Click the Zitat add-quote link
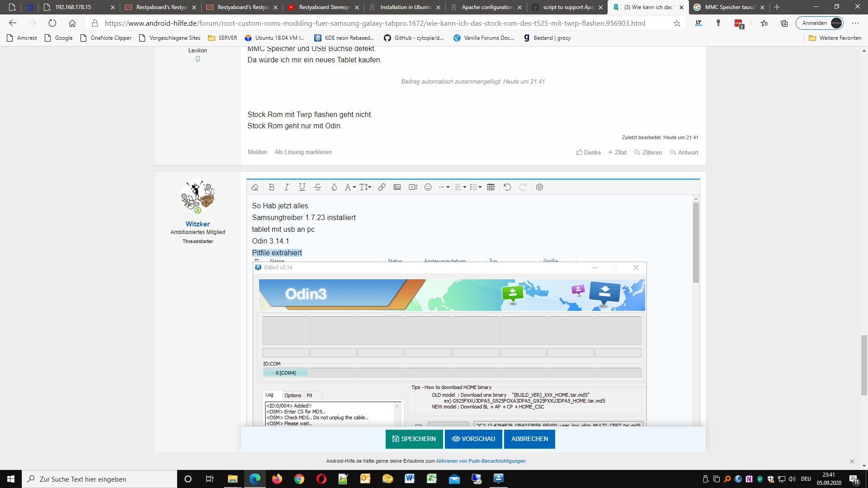Screen dimensions: 868x488 [617, 152]
